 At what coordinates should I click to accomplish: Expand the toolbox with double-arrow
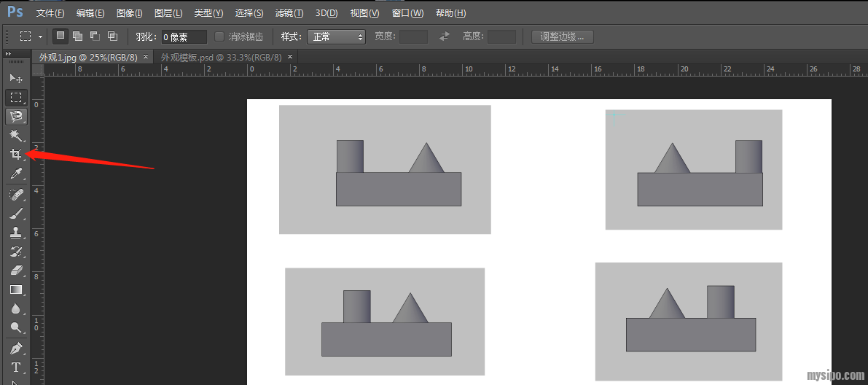tap(8, 54)
